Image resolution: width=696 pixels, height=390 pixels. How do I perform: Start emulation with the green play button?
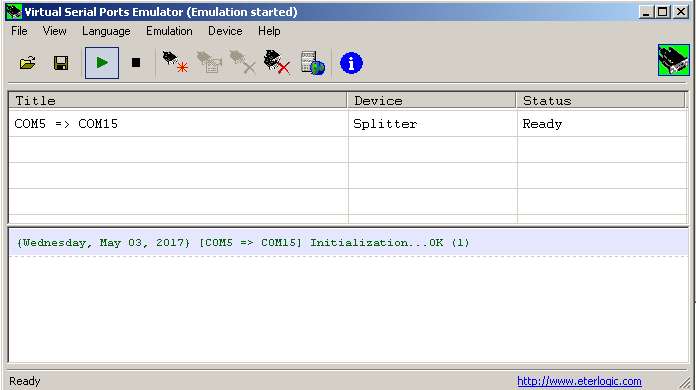(x=102, y=63)
